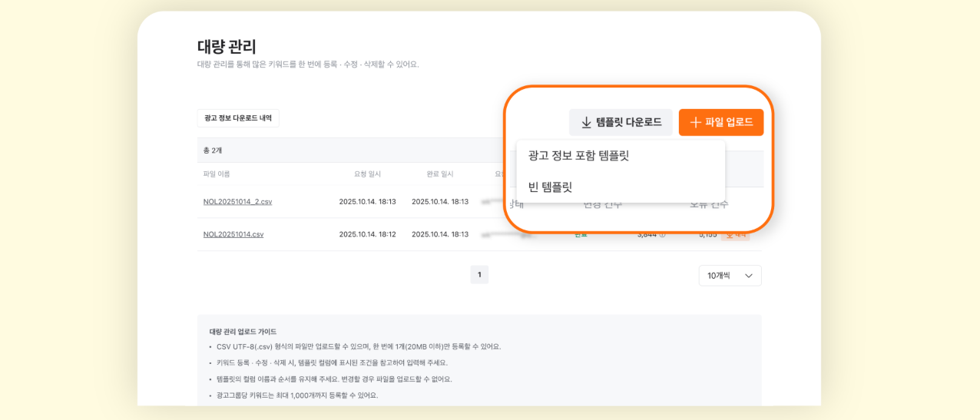Viewport: 980px width, 420px height.
Task: Select 광고 정보 포함 템플릿 from the menu
Action: (578, 156)
